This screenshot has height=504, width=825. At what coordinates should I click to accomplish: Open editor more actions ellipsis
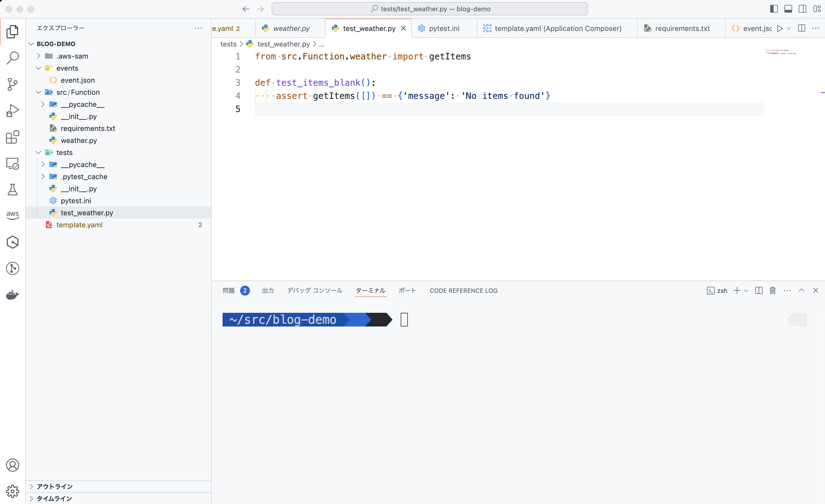pyautogui.click(x=816, y=28)
